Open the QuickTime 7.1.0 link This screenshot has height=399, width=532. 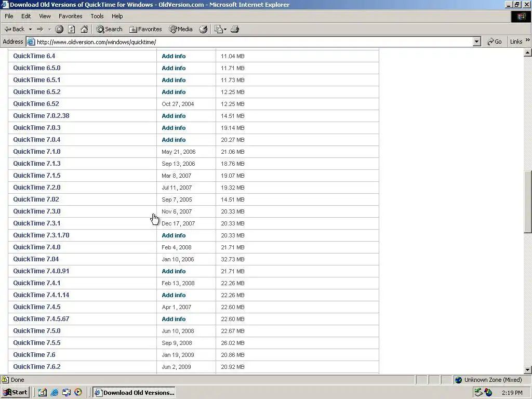37,152
